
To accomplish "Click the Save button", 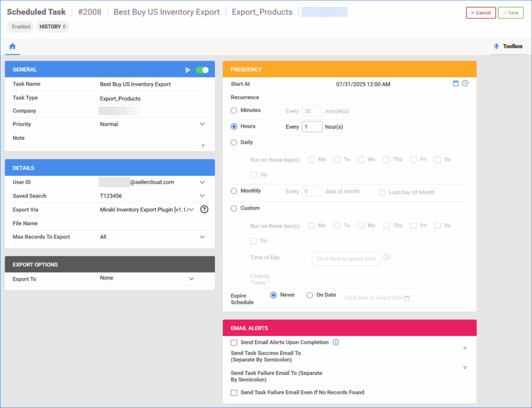I will point(510,12).
